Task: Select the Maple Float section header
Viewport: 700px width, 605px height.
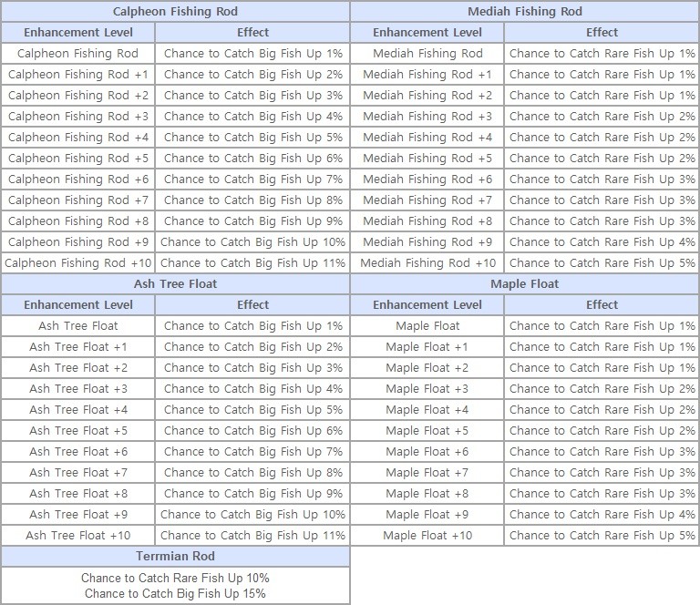Action: (x=524, y=283)
